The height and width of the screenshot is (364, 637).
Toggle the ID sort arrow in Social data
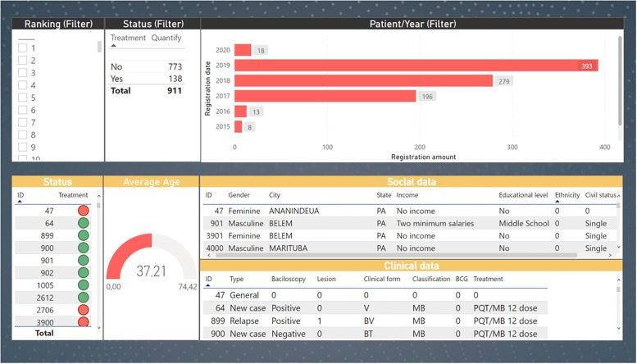(208, 202)
